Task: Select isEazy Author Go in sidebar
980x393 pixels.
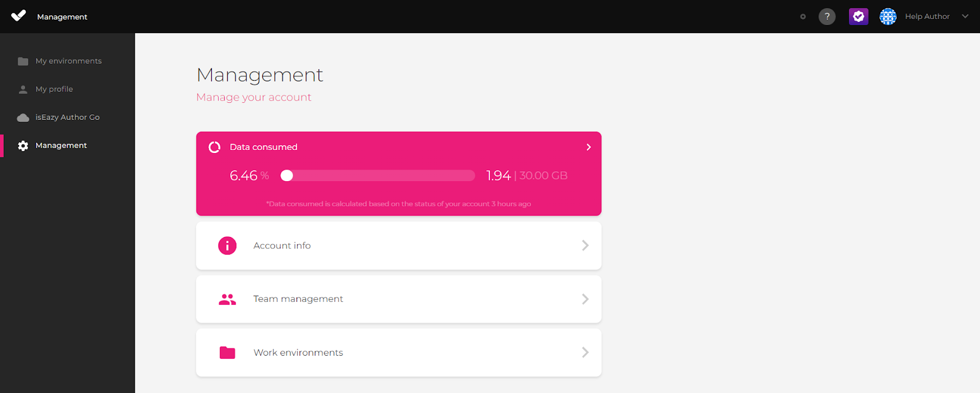Action: 67,118
